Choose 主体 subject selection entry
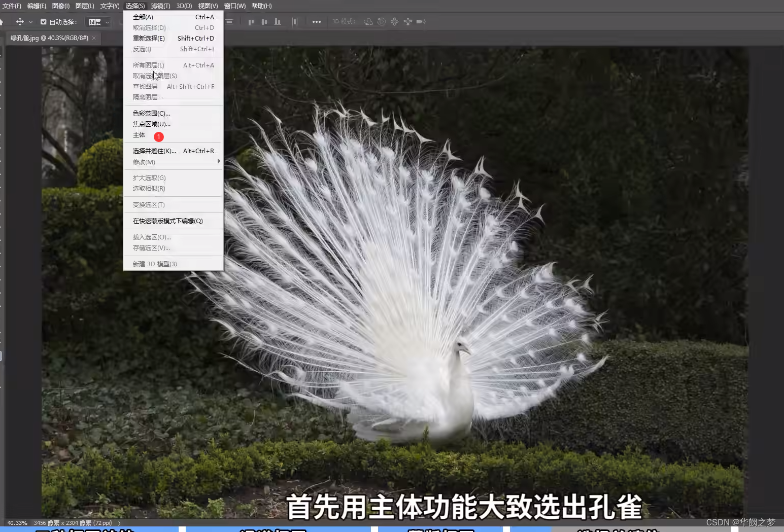784x532 pixels. click(x=173, y=135)
